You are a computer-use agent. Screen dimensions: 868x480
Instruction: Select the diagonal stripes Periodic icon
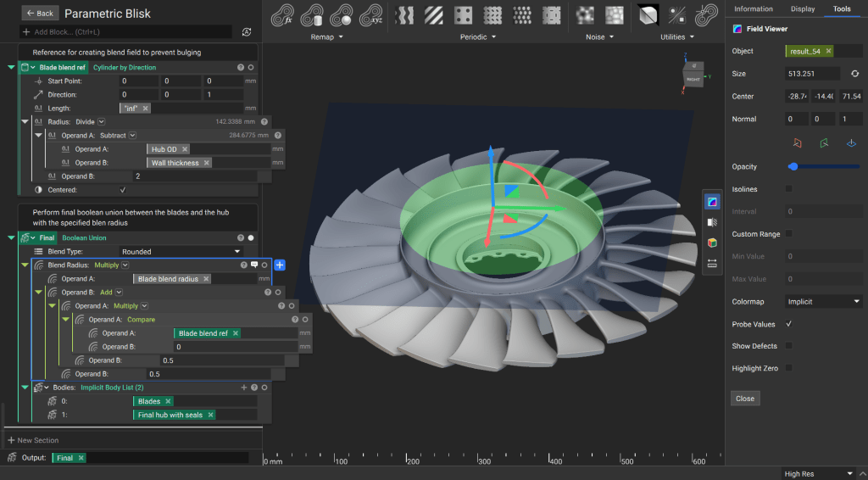(433, 15)
